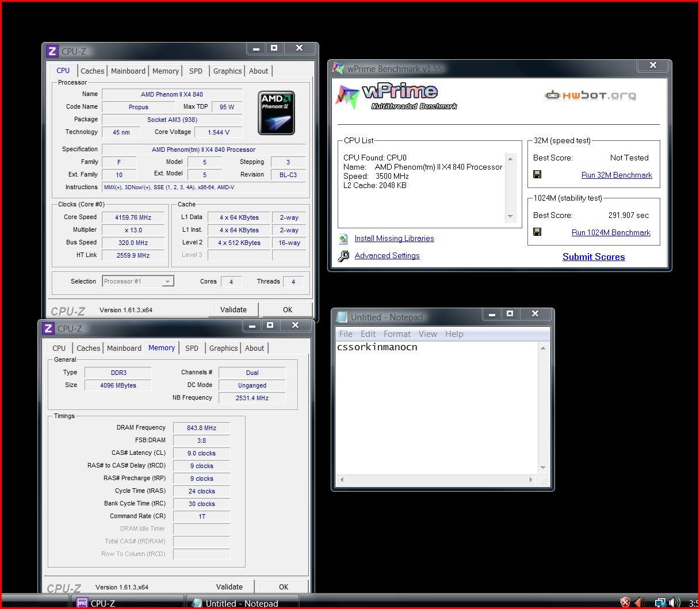Open the Notepad Help menu
The image size is (700, 609).
pyautogui.click(x=454, y=334)
